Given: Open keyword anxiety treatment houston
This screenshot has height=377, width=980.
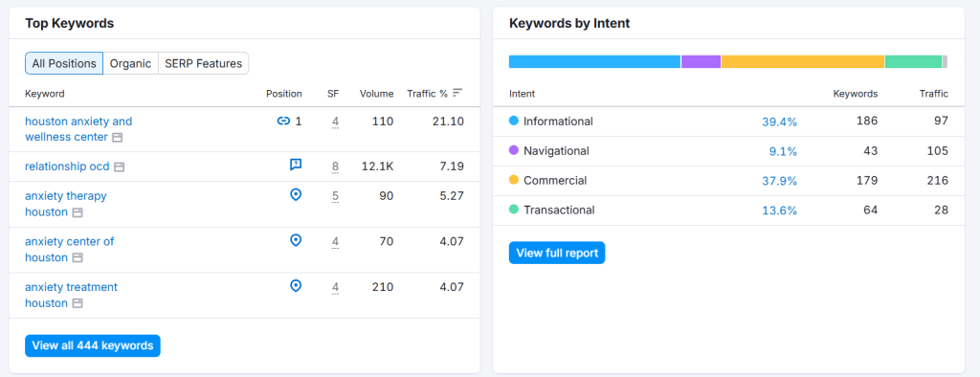Looking at the screenshot, I should pyautogui.click(x=71, y=295).
